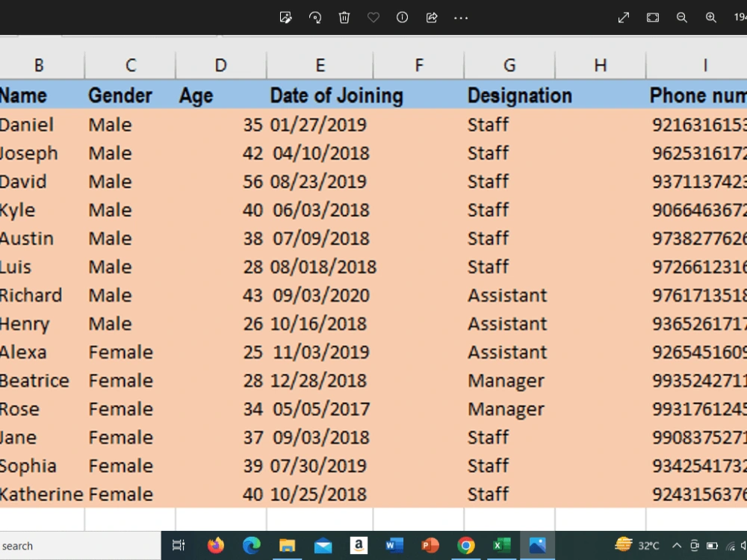Select Male in Kyle's row
This screenshot has width=747, height=560.
pyautogui.click(x=110, y=210)
